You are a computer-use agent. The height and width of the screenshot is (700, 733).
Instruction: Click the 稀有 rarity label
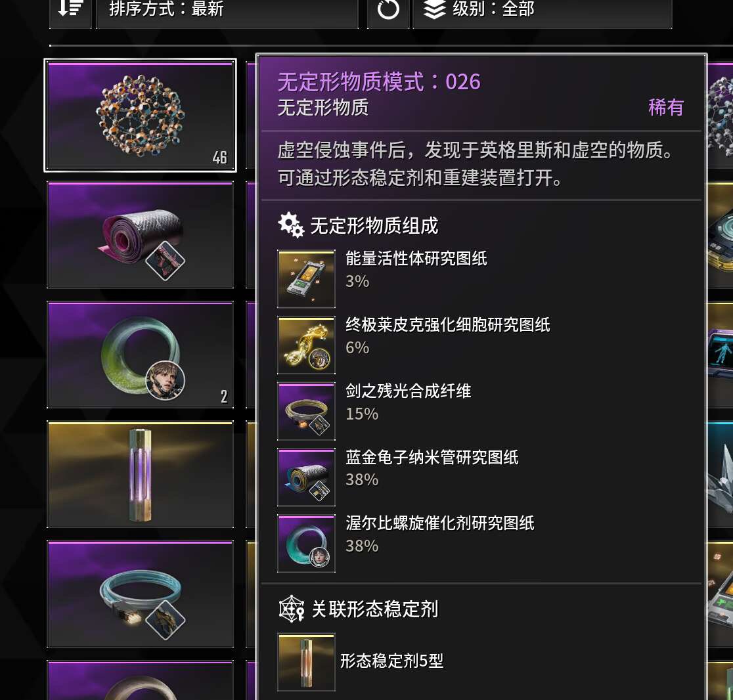666,108
